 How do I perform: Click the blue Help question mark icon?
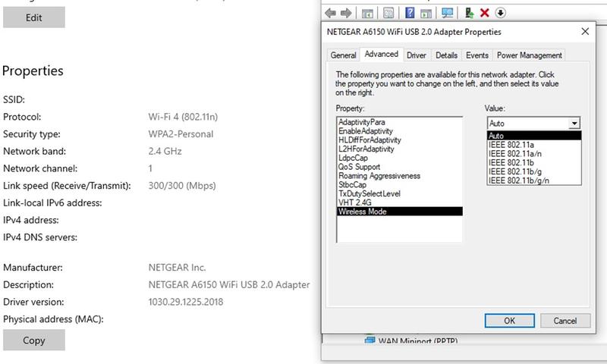pos(410,13)
